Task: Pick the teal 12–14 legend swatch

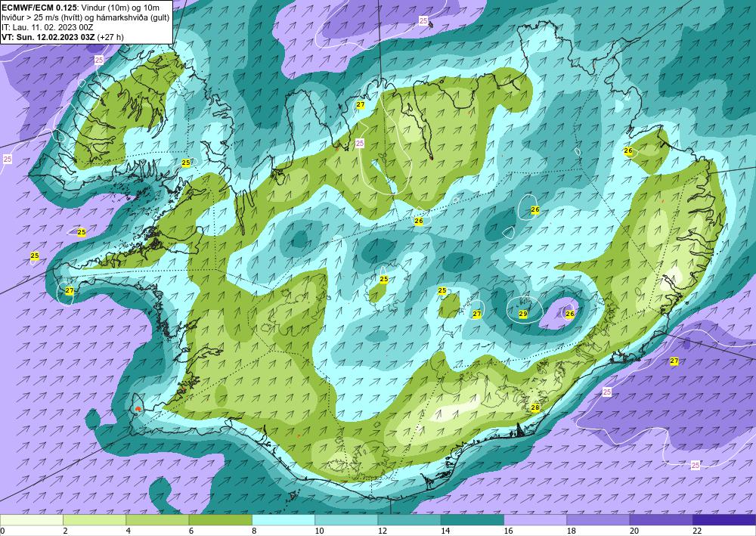Action: 409,520
